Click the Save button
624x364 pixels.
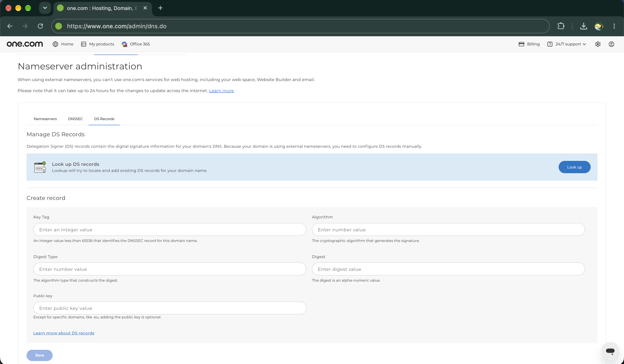(x=39, y=355)
